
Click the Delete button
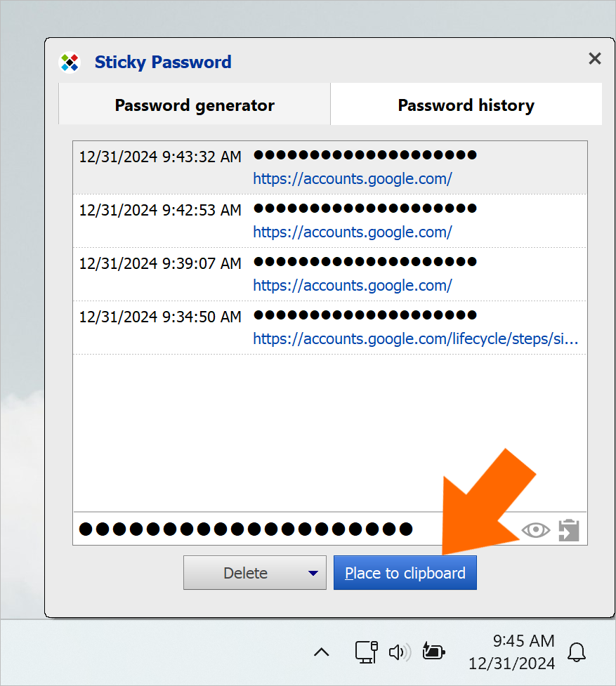point(245,573)
